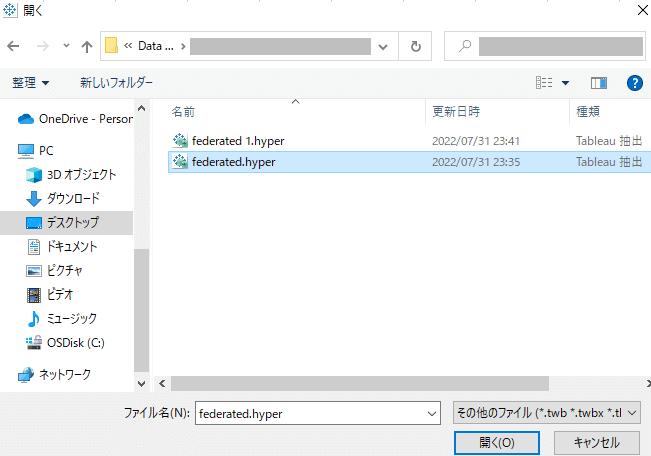This screenshot has width=651, height=456.
Task: Refresh the current folder view
Action: pyautogui.click(x=415, y=46)
